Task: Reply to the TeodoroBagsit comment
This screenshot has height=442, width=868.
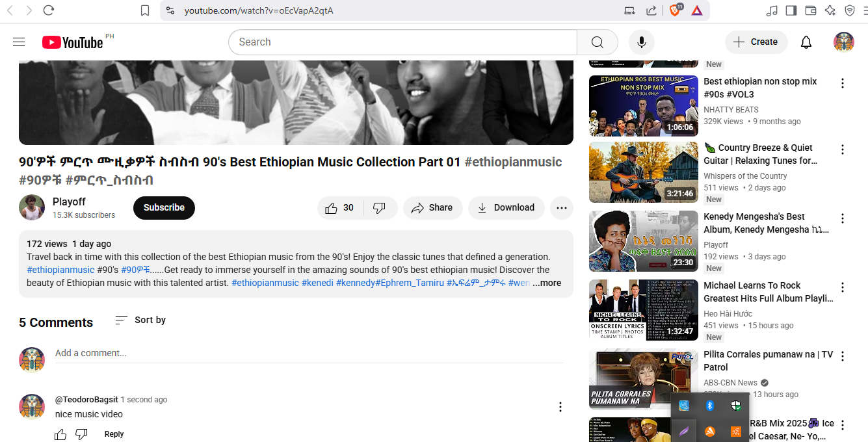Action: pos(114,434)
